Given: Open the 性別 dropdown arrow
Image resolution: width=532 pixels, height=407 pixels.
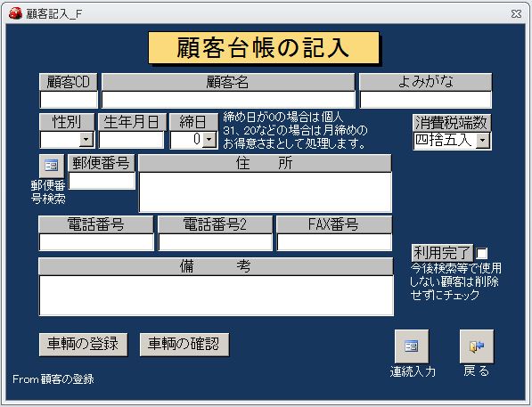Looking at the screenshot, I should [x=86, y=140].
